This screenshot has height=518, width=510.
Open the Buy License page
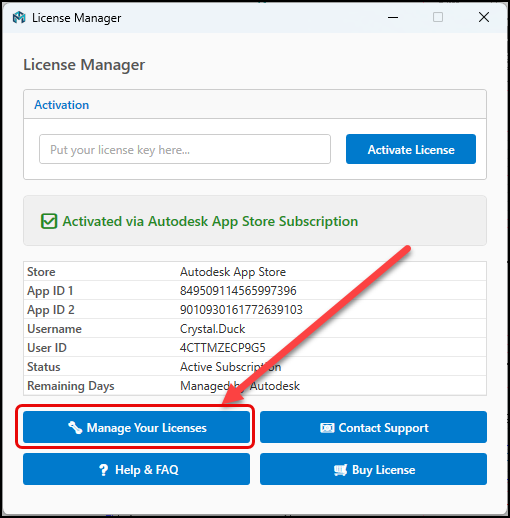[373, 469]
